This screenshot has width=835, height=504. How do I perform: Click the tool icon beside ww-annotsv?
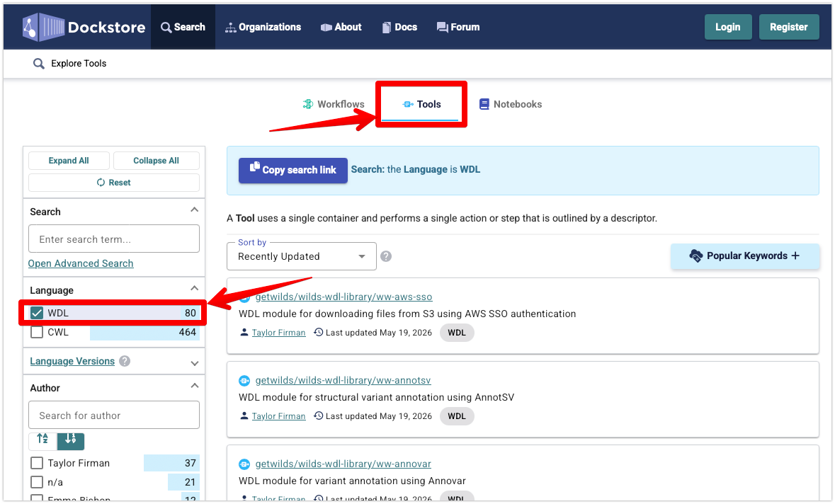(x=244, y=381)
